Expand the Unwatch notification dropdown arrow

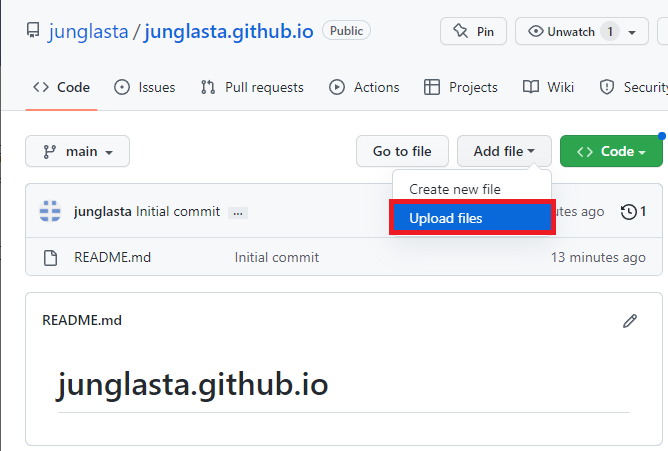pos(632,32)
